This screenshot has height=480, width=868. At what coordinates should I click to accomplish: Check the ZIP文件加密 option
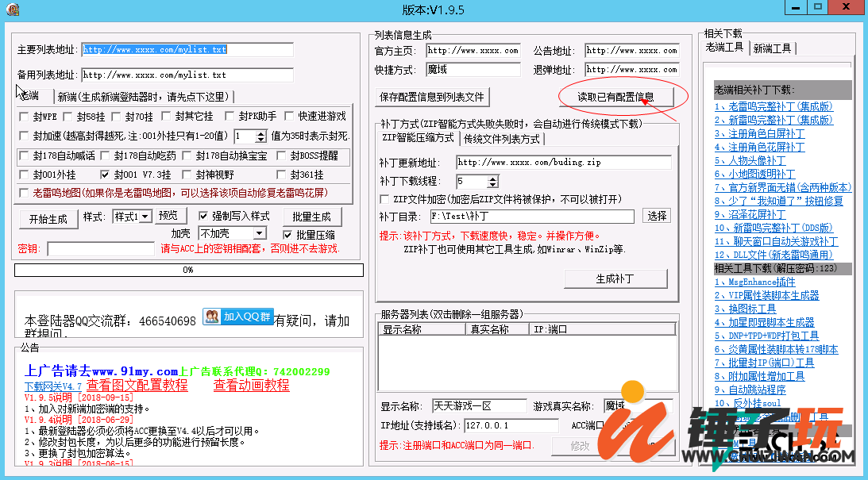tap(385, 199)
